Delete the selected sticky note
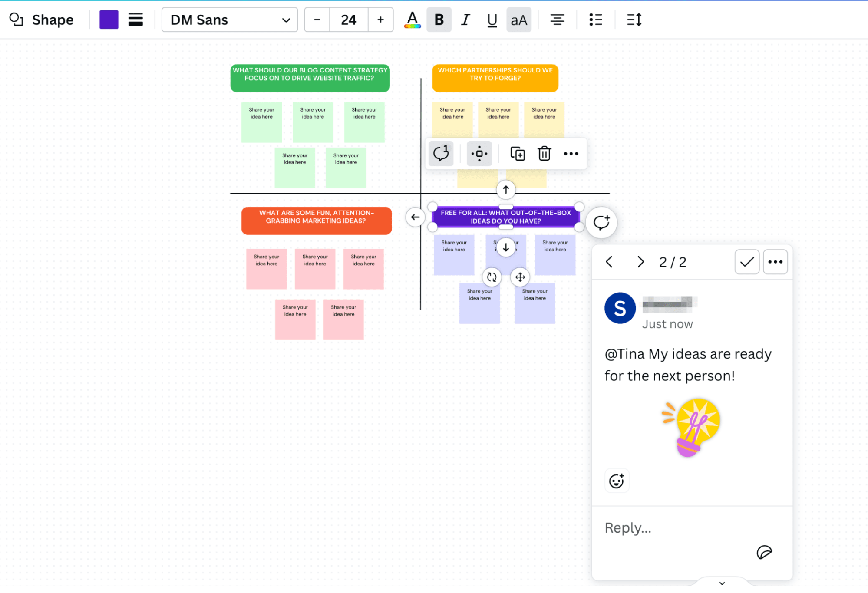868x593 pixels. (x=544, y=153)
